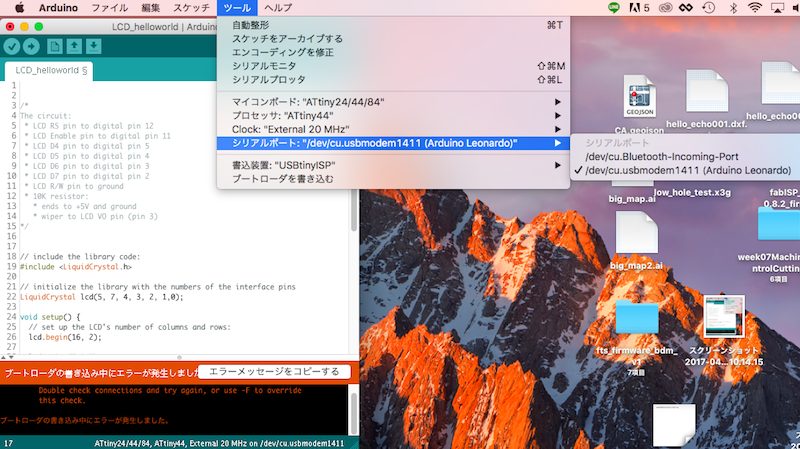800x449 pixels.
Task: Click the void setup() { line
Action: 50,317
